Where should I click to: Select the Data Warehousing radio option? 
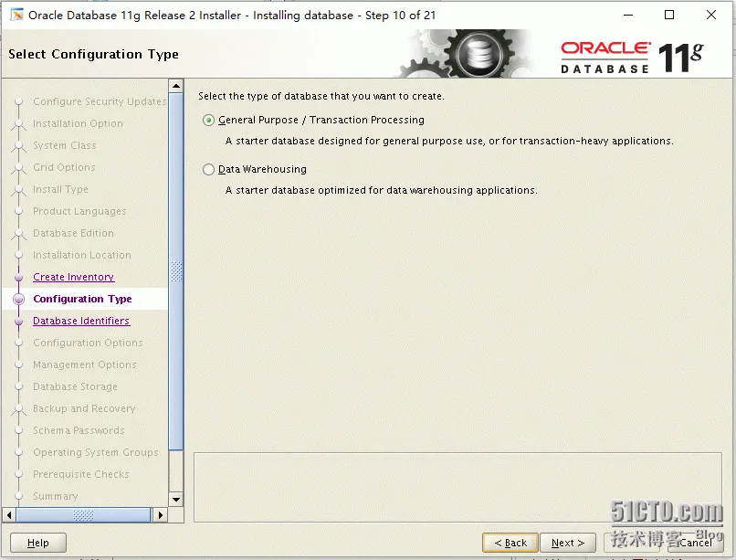click(x=208, y=169)
